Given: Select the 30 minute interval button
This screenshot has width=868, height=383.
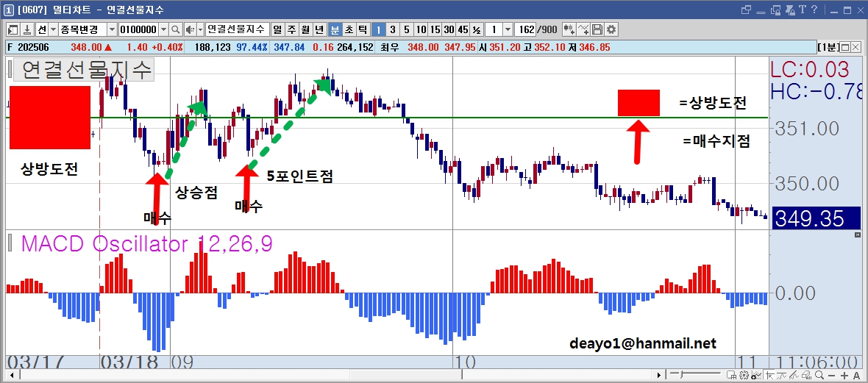Looking at the screenshot, I should point(449,29).
